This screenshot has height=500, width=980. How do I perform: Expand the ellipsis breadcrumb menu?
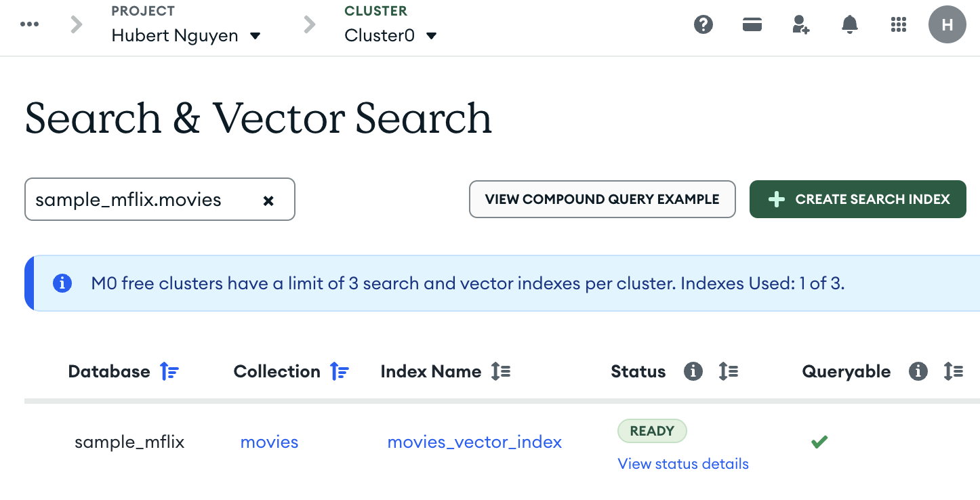click(x=29, y=25)
